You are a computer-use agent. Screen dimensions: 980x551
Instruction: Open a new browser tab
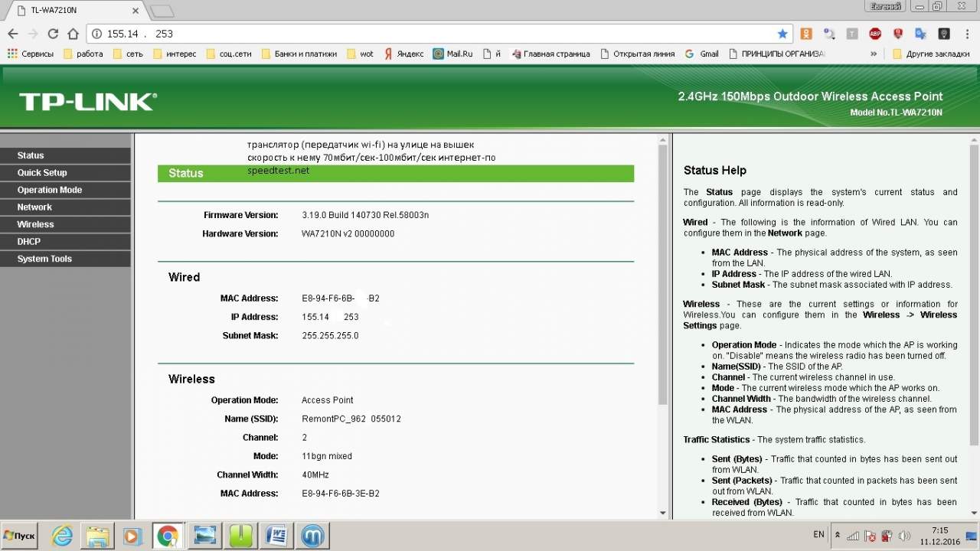(162, 11)
